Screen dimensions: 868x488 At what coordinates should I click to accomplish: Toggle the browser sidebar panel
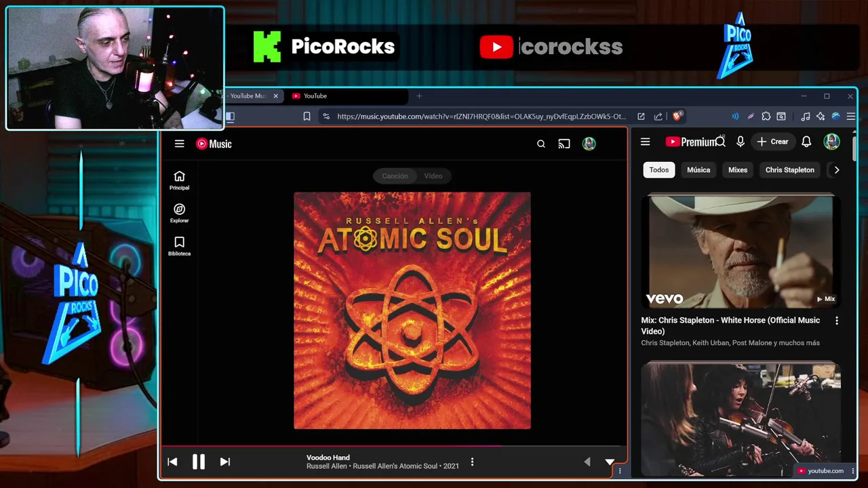tap(231, 117)
